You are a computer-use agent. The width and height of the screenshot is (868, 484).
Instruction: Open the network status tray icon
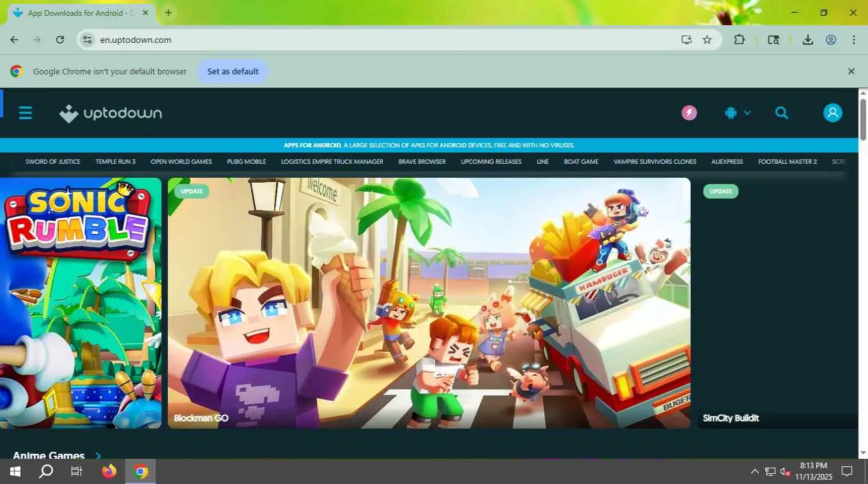tap(770, 471)
